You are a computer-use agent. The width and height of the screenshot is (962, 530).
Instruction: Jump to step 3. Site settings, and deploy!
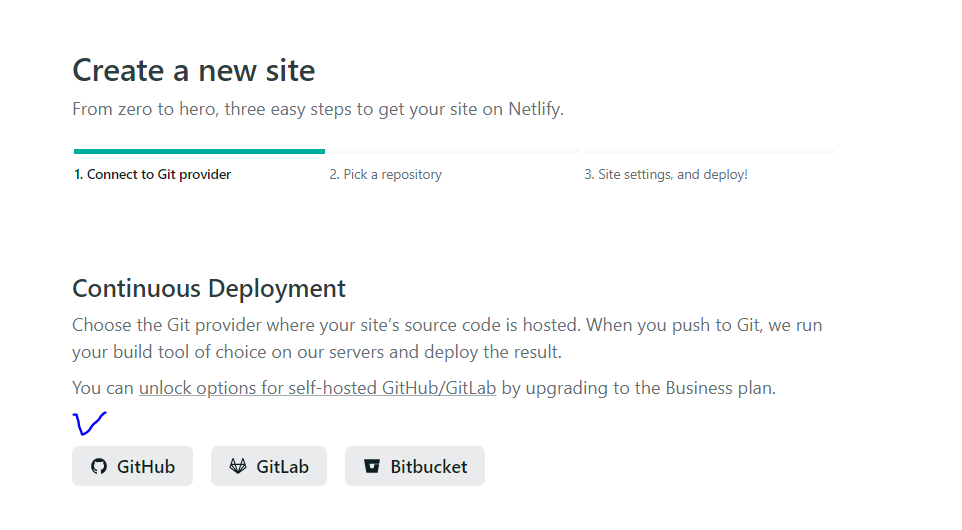pyautogui.click(x=666, y=174)
